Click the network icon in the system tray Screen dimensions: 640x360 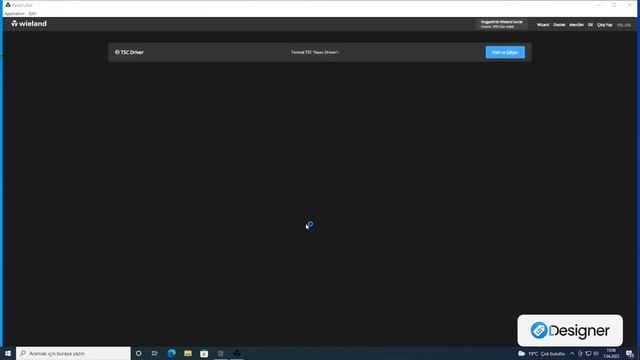point(588,353)
